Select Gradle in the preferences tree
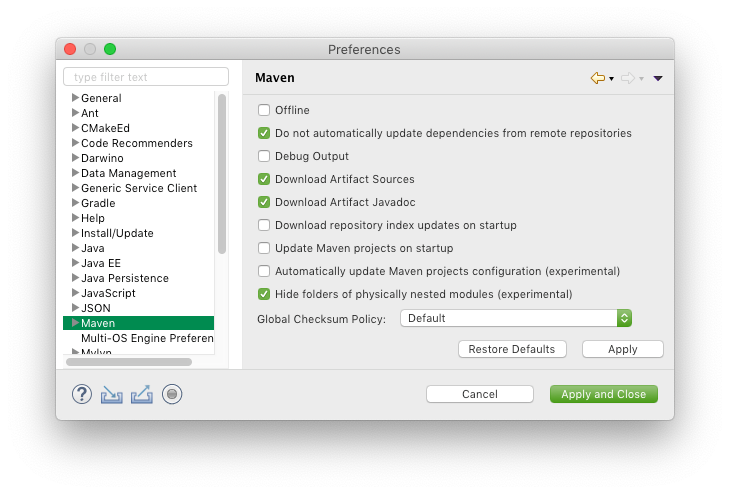730x494 pixels. [98, 203]
